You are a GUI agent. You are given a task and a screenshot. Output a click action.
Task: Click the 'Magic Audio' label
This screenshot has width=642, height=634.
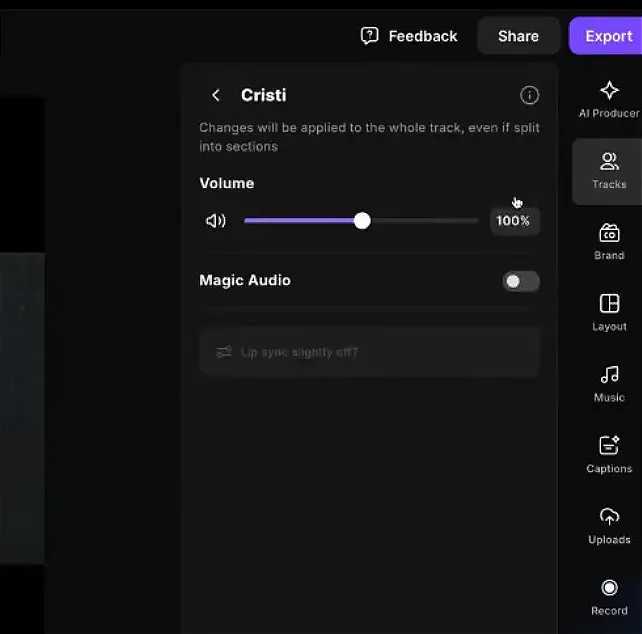pos(245,281)
